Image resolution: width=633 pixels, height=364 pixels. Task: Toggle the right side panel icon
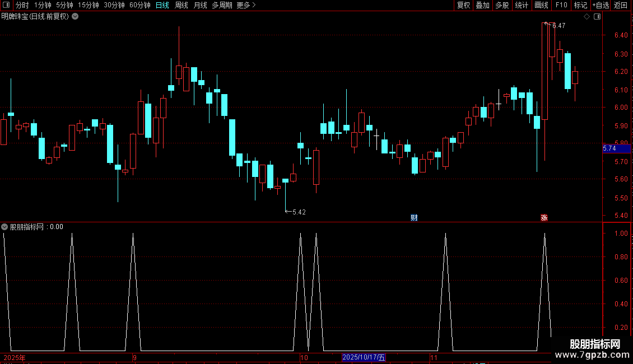coord(597,17)
